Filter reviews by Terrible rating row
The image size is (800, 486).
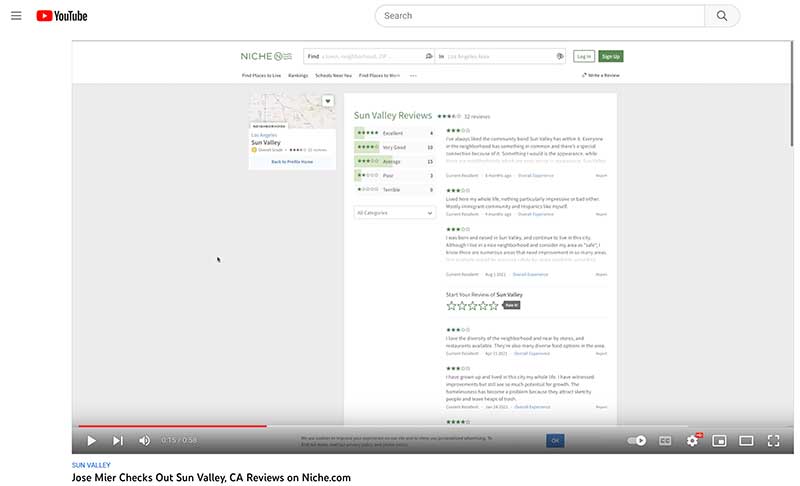(395, 190)
